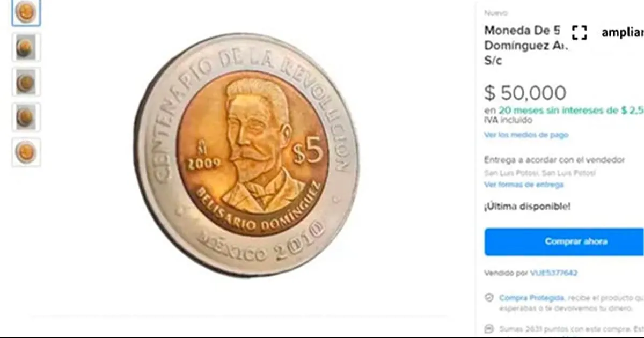Select the second coin thumbnail
Screen dimensions: 644x338
[x=26, y=48]
